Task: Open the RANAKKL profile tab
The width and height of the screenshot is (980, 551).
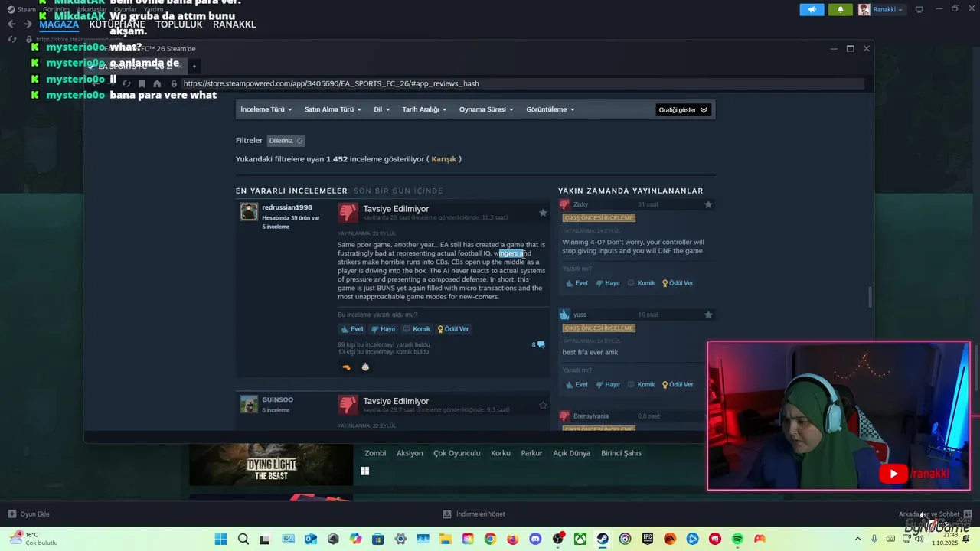Action: pyautogui.click(x=234, y=24)
